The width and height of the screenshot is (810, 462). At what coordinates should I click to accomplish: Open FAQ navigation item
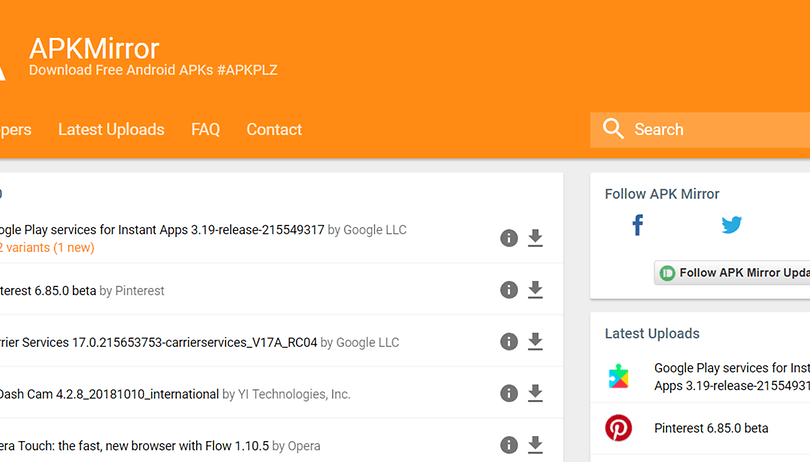pos(206,129)
